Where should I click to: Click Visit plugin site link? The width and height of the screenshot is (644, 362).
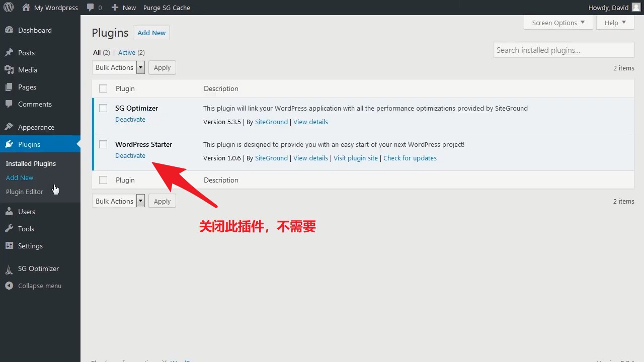point(356,158)
